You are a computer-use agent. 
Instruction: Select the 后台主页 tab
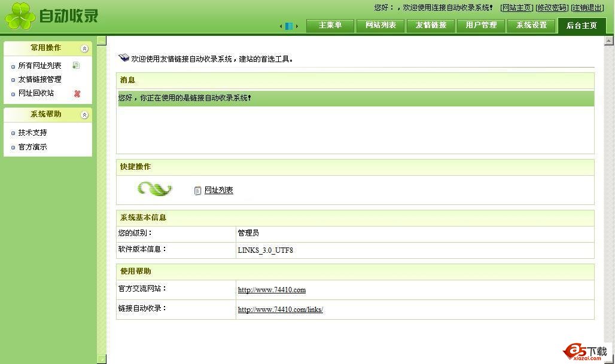[x=581, y=26]
